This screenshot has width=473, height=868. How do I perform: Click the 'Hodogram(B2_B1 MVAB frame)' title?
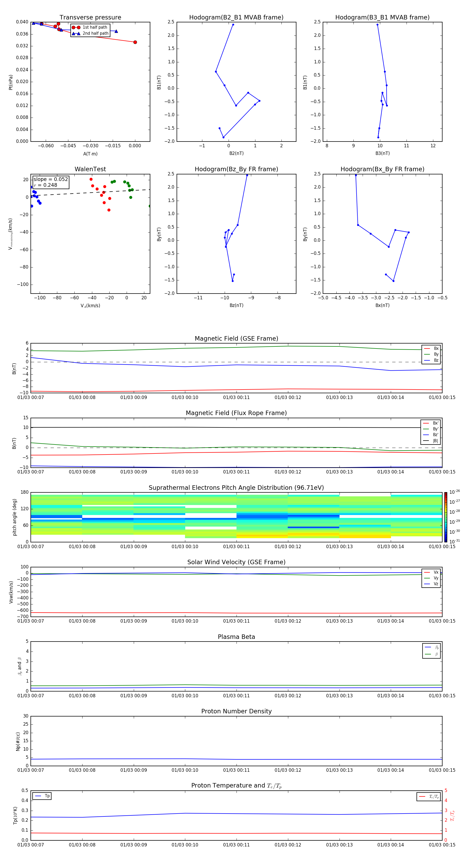pyautogui.click(x=236, y=18)
